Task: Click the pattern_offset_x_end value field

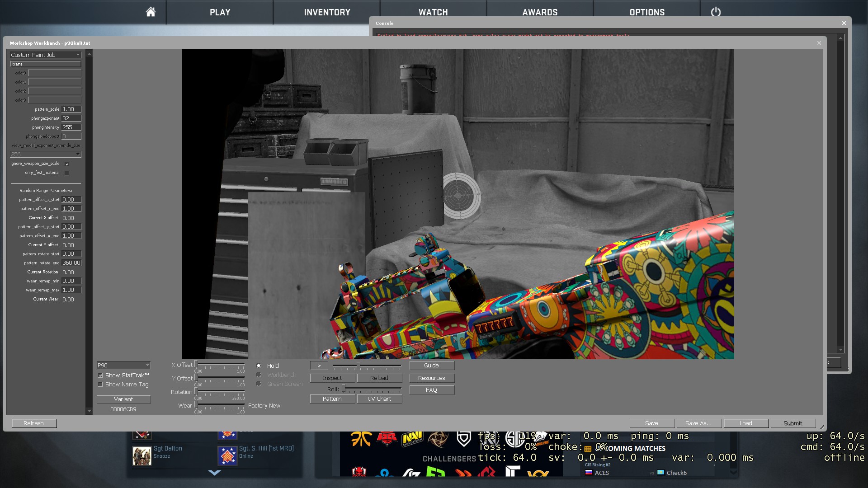Action: pyautogui.click(x=71, y=209)
